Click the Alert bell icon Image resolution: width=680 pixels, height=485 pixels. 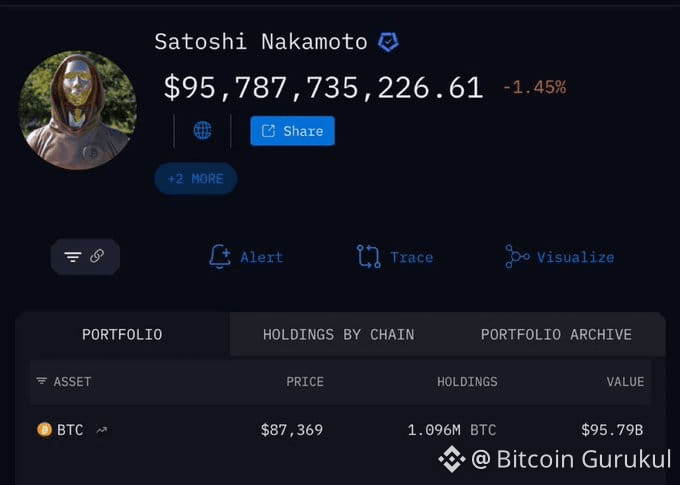coord(219,257)
